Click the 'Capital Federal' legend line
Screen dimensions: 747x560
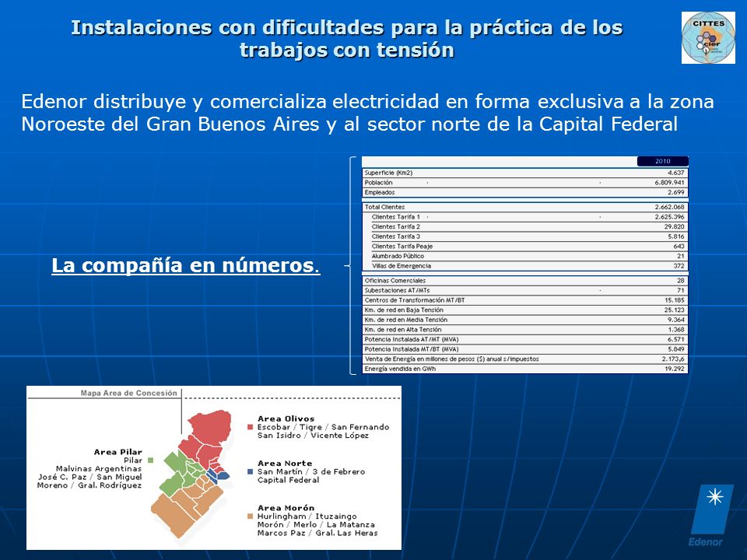pyautogui.click(x=288, y=480)
